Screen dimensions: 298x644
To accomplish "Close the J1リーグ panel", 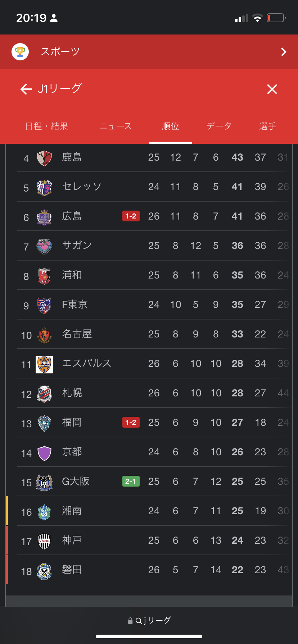I will click(272, 89).
